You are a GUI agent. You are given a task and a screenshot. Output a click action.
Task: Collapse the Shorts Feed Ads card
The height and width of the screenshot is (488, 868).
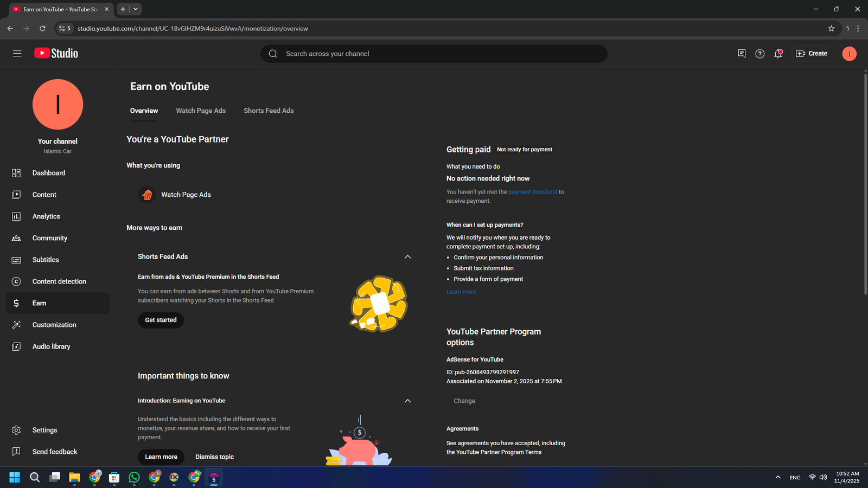click(408, 256)
